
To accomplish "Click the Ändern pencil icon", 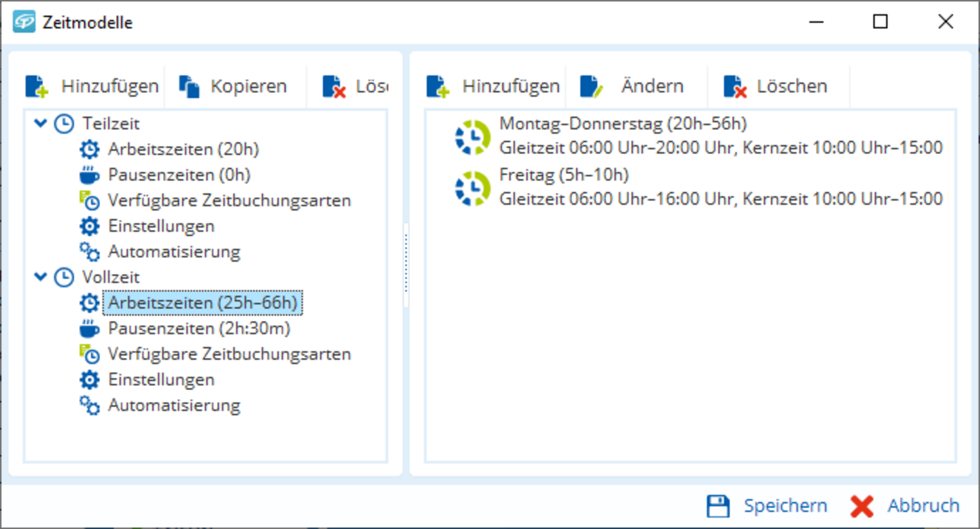I will 592,86.
